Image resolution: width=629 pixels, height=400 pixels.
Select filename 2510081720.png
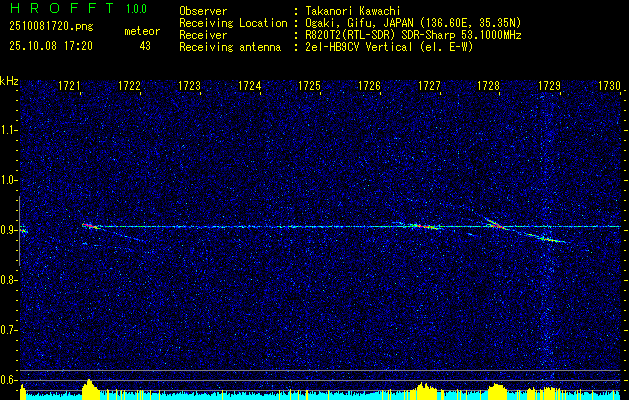tap(51, 27)
